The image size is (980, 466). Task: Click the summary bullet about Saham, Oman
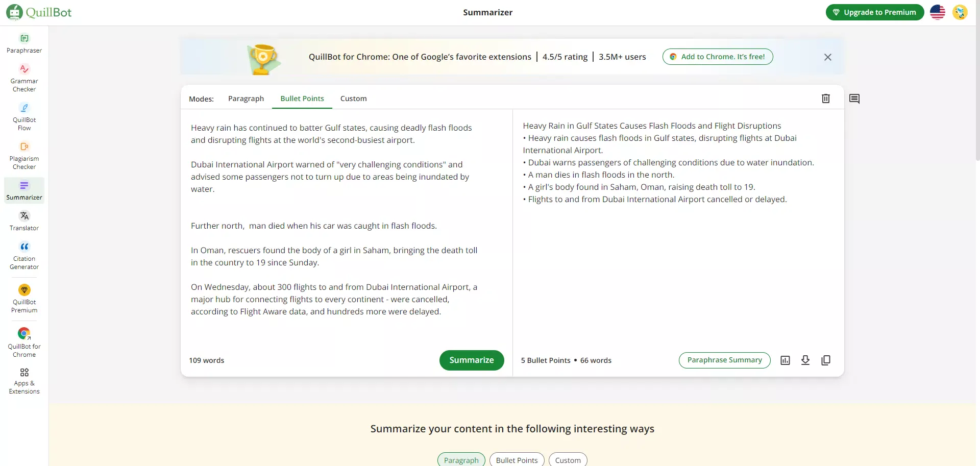pos(639,187)
